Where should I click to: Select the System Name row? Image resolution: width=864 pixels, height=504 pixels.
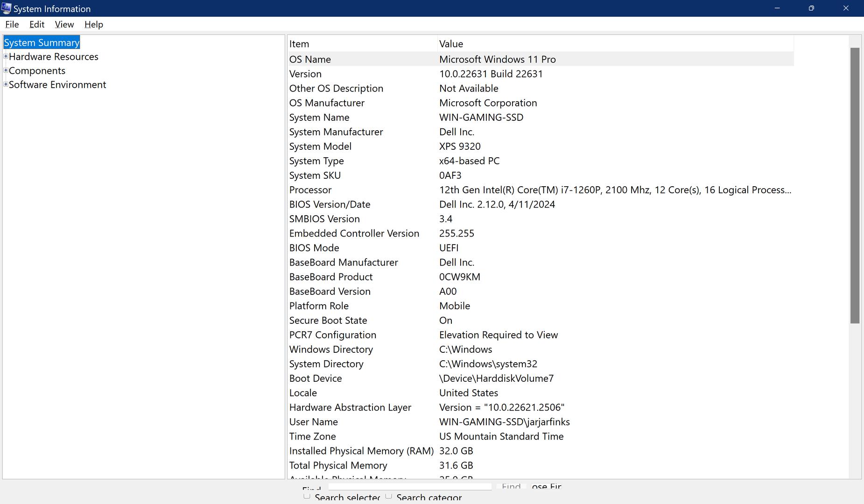pos(541,117)
